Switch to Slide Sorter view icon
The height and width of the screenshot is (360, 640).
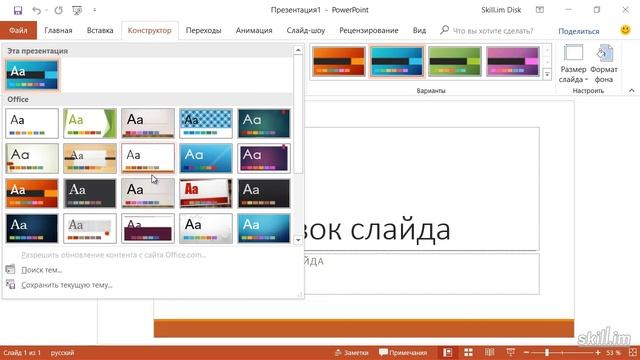(x=468, y=353)
